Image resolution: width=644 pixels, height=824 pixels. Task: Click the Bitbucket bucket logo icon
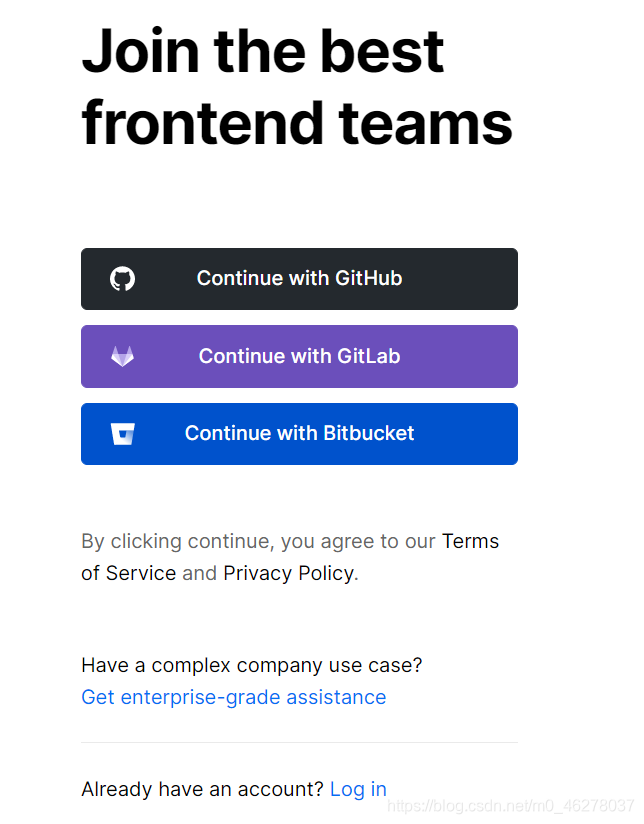(122, 434)
